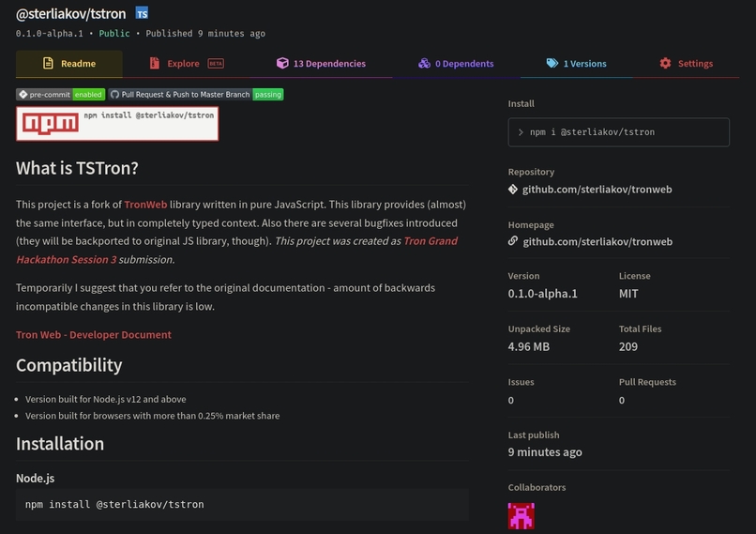This screenshot has width=756, height=534.
Task: Go to the Settings tab
Action: pyautogui.click(x=686, y=64)
